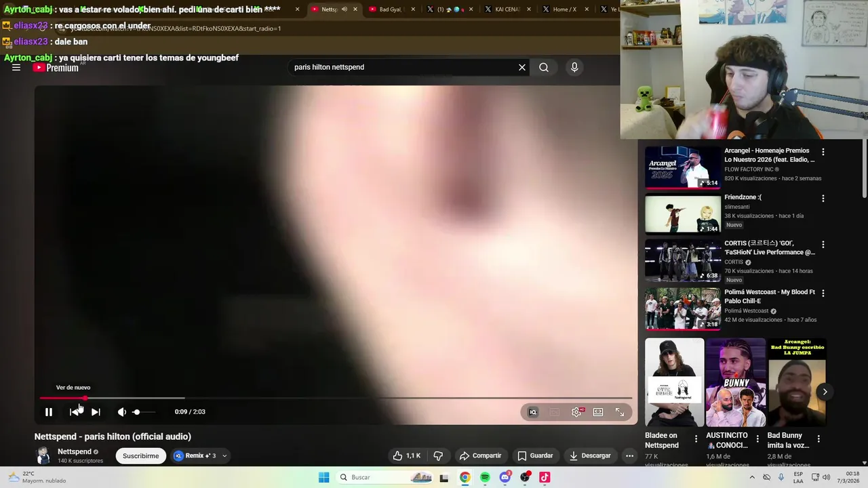Open Nettspend channel avatar
The width and height of the screenshot is (868, 488).
click(x=43, y=455)
